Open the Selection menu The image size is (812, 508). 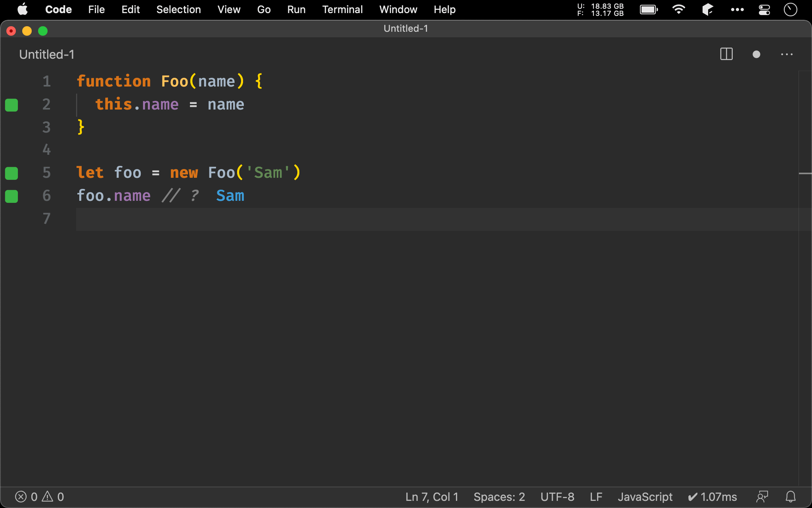pos(178,10)
